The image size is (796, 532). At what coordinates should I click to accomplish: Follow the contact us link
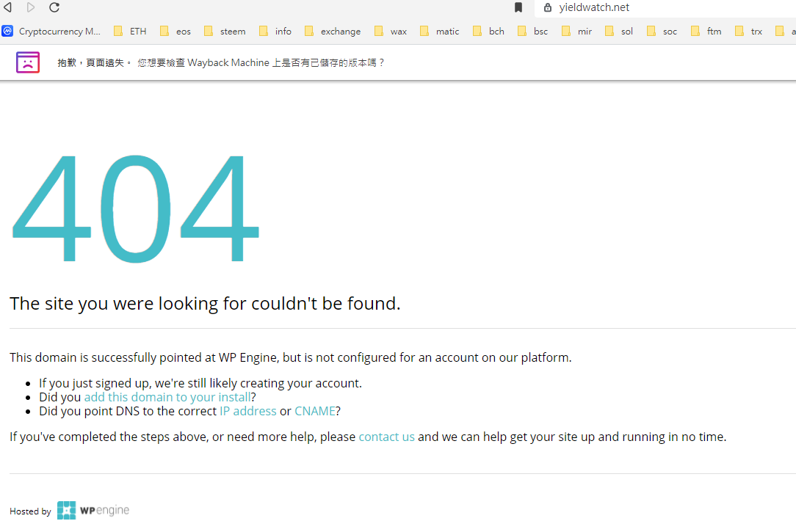tap(386, 437)
